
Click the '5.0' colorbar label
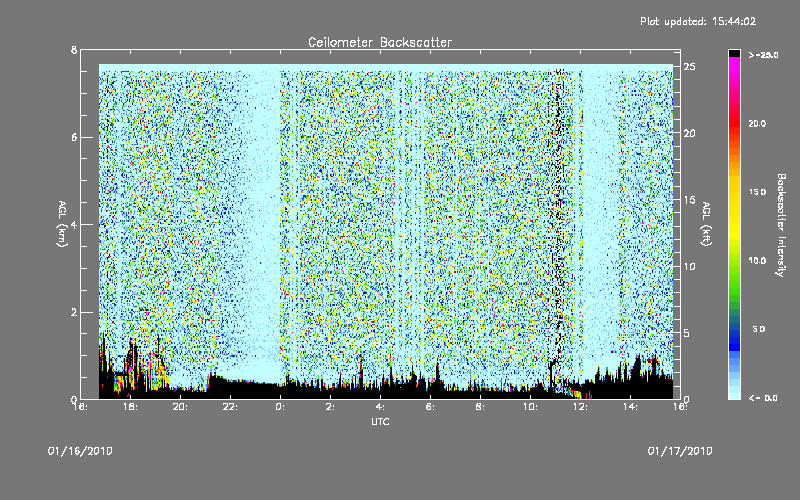point(759,329)
